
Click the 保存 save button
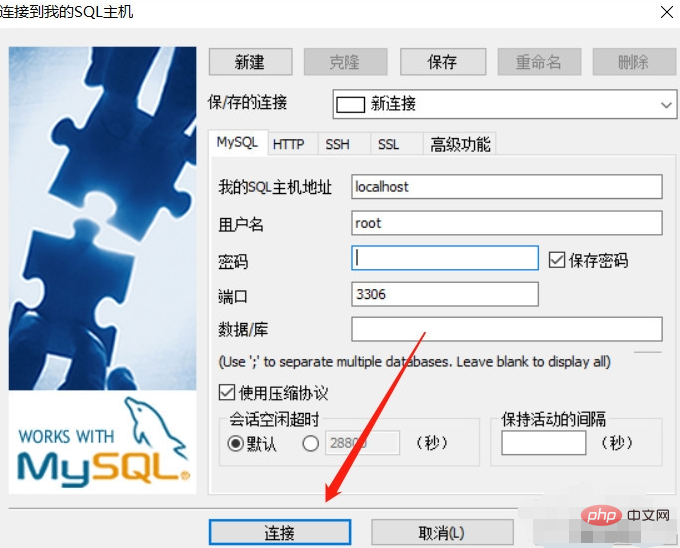[443, 62]
